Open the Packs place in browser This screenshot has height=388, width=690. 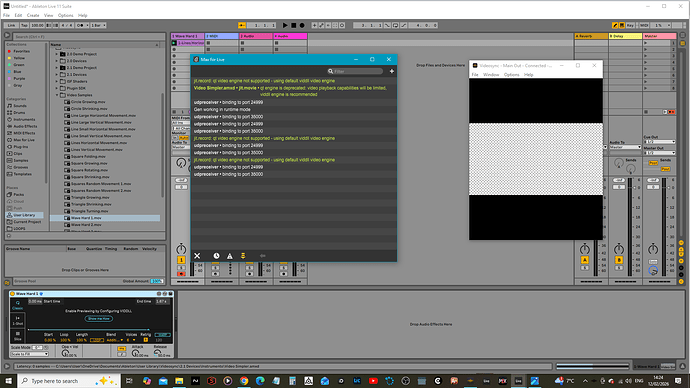click(x=18, y=194)
